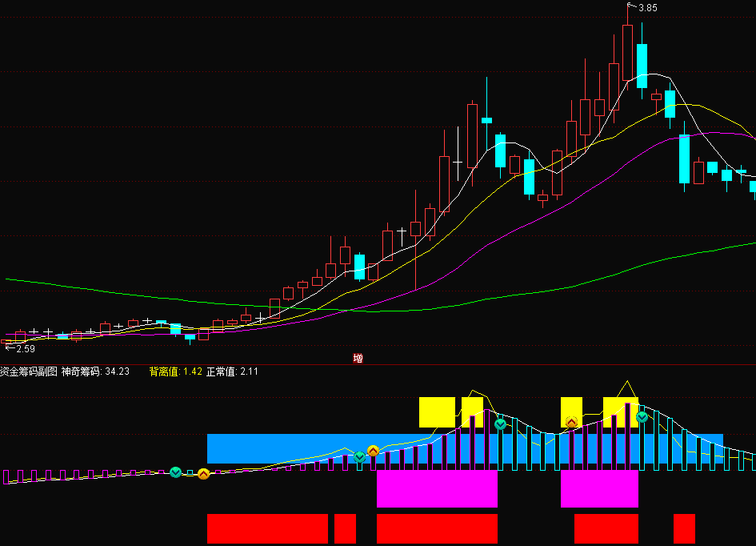Click the 2.59 low price label
Image resolution: width=756 pixels, height=546 pixels.
(26, 349)
